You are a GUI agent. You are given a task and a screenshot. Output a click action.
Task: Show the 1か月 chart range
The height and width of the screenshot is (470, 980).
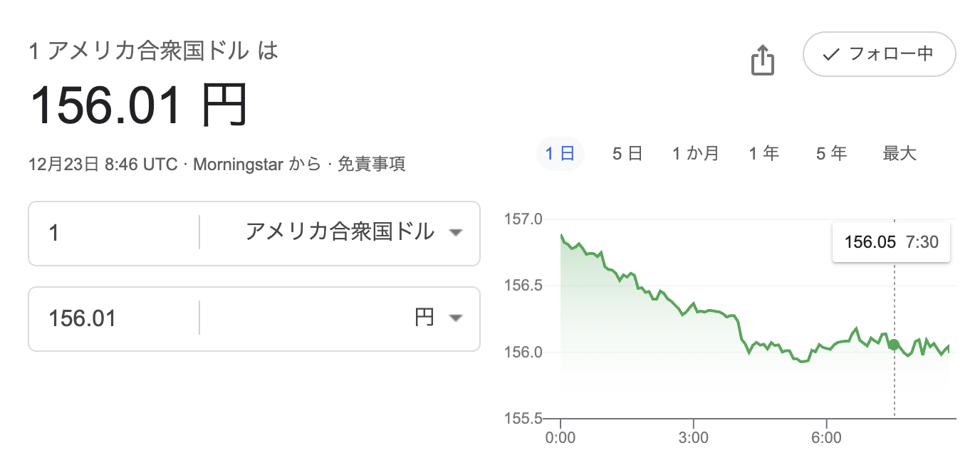point(695,153)
